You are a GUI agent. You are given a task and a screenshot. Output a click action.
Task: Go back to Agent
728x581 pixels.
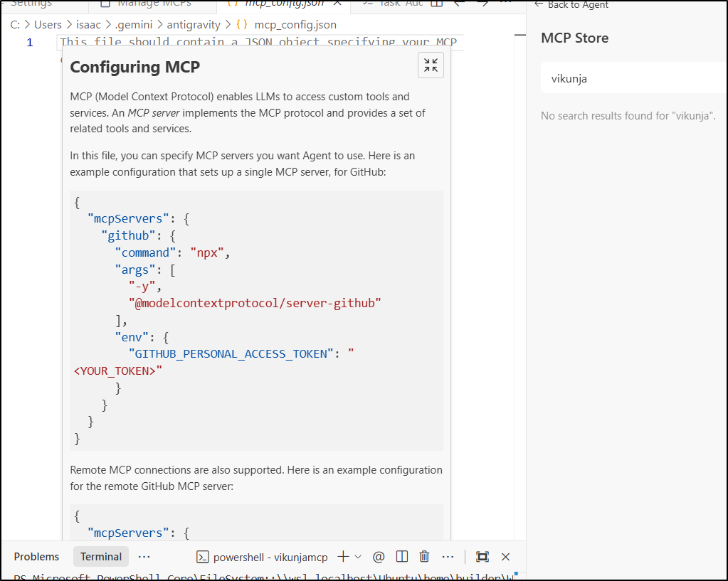pos(571,5)
